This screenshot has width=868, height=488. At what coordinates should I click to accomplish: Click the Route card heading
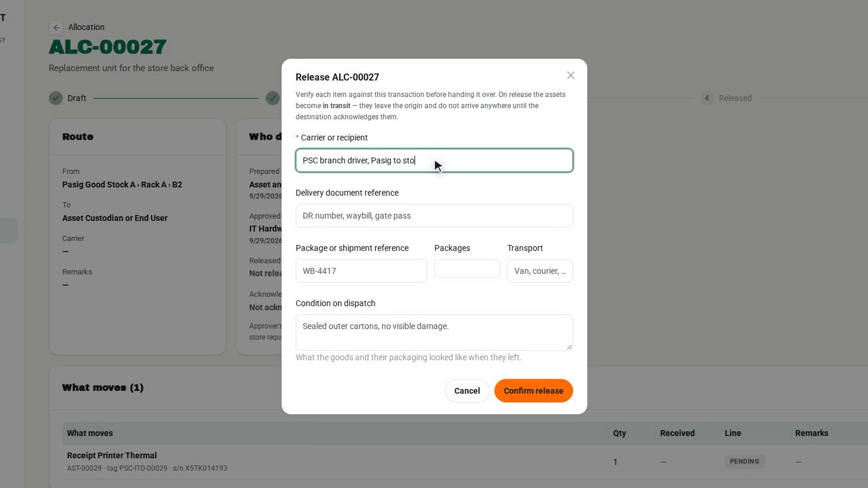[78, 136]
